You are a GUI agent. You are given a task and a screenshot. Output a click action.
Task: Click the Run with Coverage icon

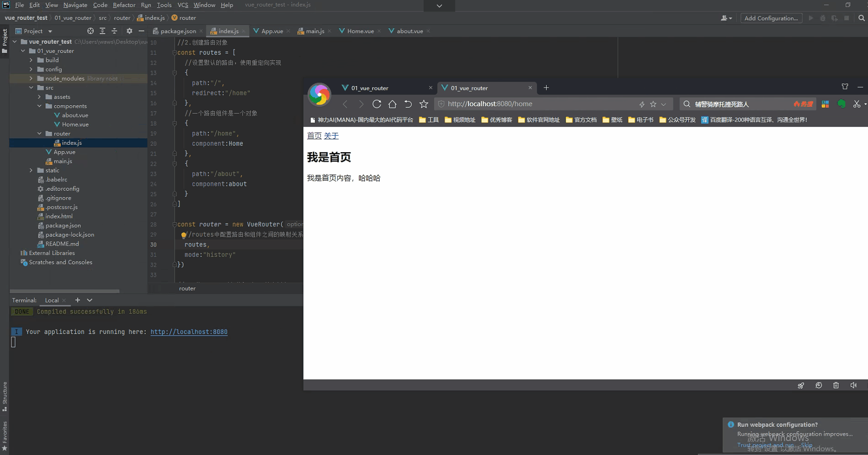pyautogui.click(x=834, y=18)
